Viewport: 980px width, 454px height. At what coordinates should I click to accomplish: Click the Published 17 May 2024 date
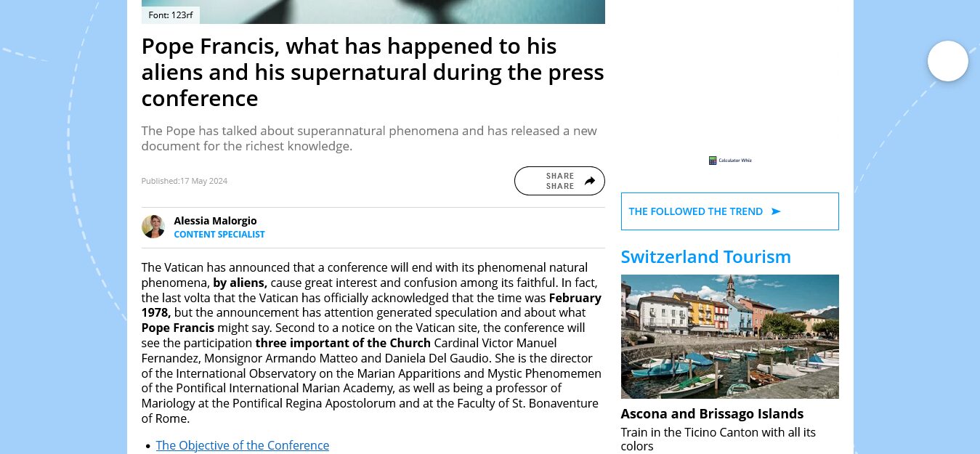tap(185, 181)
